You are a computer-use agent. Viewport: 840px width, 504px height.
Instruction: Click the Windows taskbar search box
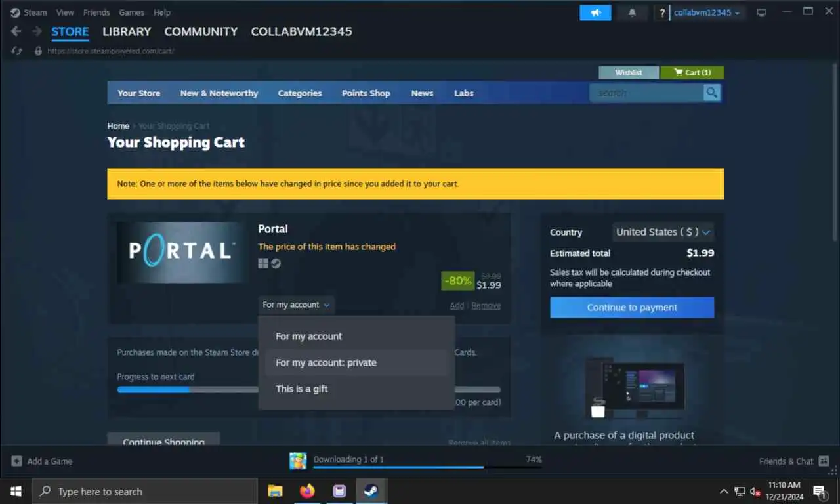pos(144,491)
